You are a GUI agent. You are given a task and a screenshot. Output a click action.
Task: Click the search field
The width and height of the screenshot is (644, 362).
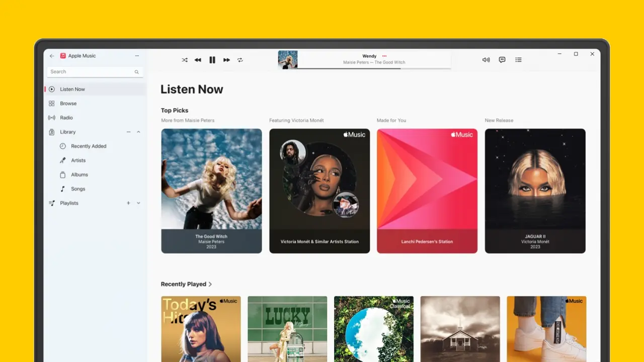(x=92, y=72)
